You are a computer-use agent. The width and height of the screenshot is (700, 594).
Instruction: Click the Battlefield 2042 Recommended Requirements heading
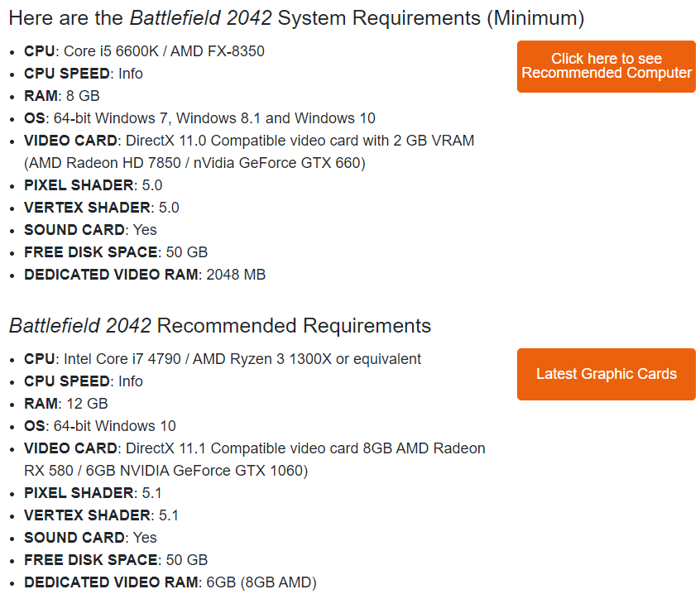click(x=220, y=325)
